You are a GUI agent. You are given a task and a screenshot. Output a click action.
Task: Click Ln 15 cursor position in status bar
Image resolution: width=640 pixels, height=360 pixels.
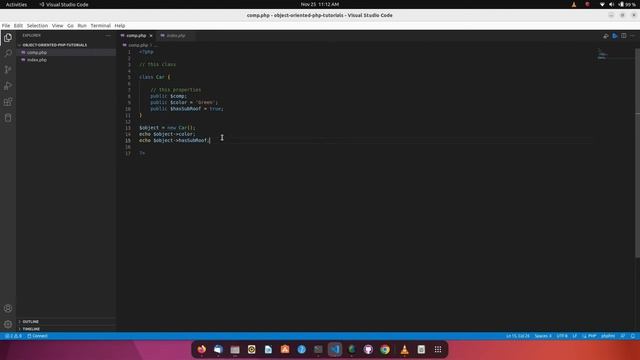tap(518, 336)
